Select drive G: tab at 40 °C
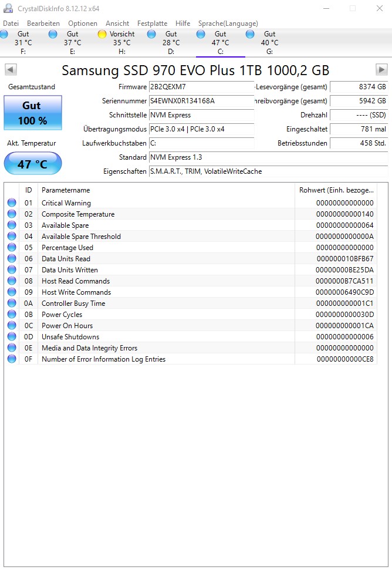Screen dimensions: 392x570 [269, 42]
